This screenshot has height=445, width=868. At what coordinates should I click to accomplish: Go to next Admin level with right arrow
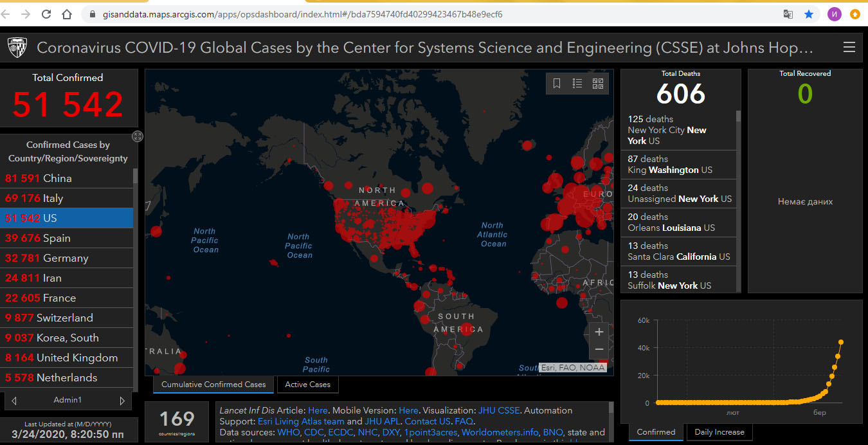(122, 401)
